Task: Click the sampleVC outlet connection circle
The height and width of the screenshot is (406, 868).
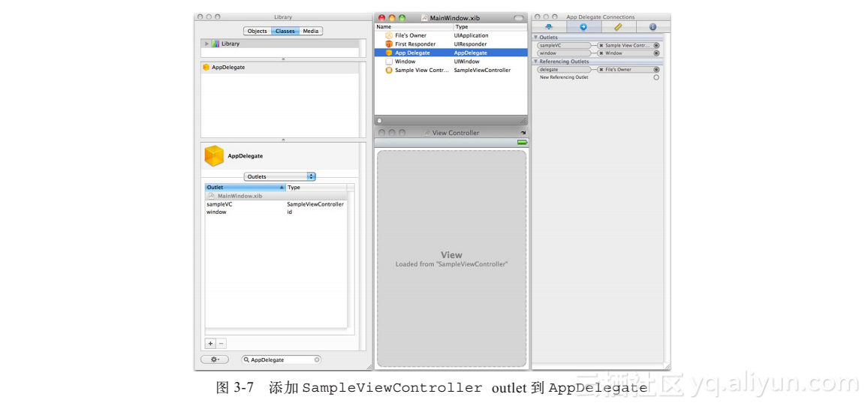Action: (x=656, y=45)
